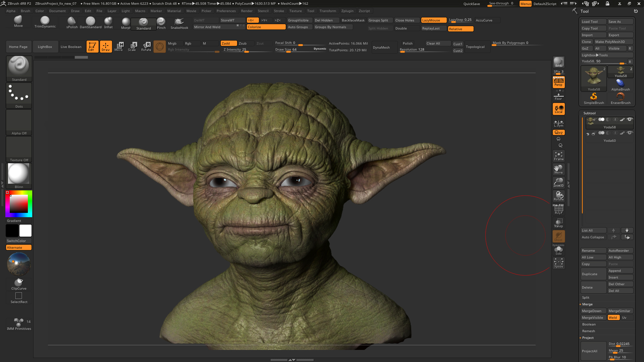Open the Blinn material selector
644x362 pixels.
(19, 176)
